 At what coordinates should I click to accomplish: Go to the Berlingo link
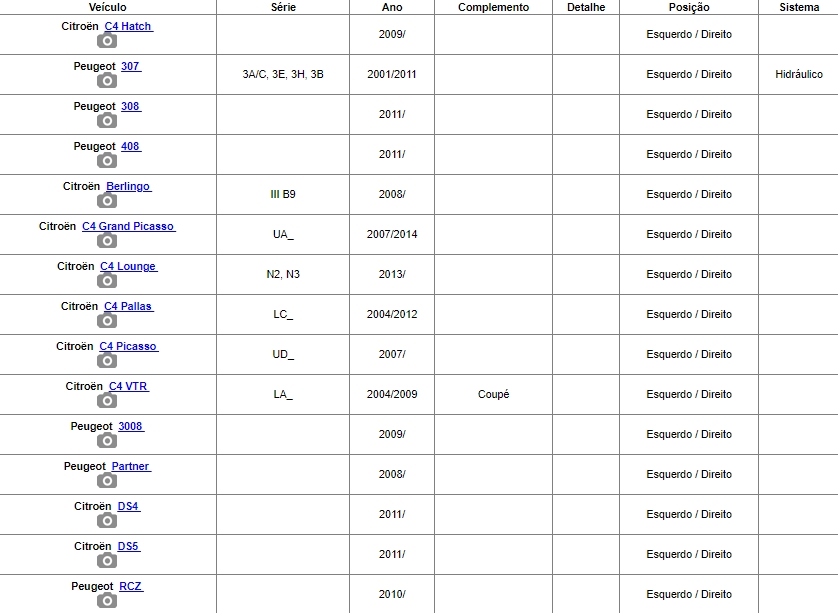click(x=129, y=187)
